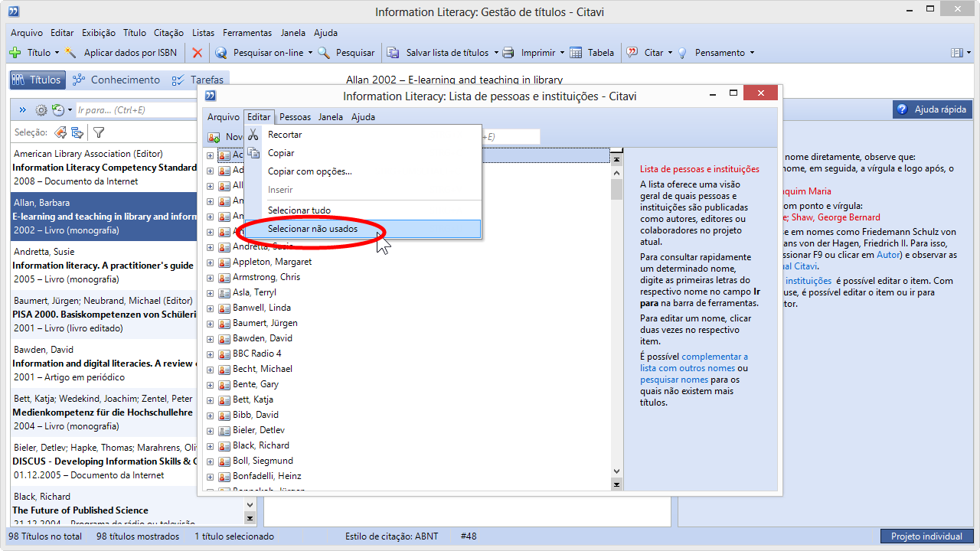Select the Bawden, David title entry in the main list
The width and height of the screenshot is (980, 551).
(x=105, y=364)
